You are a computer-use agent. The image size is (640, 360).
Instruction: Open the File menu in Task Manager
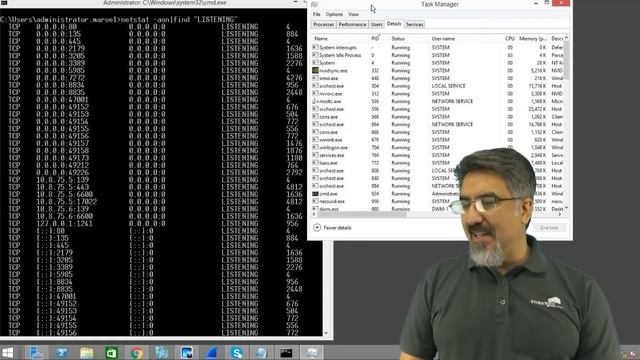[x=317, y=14]
